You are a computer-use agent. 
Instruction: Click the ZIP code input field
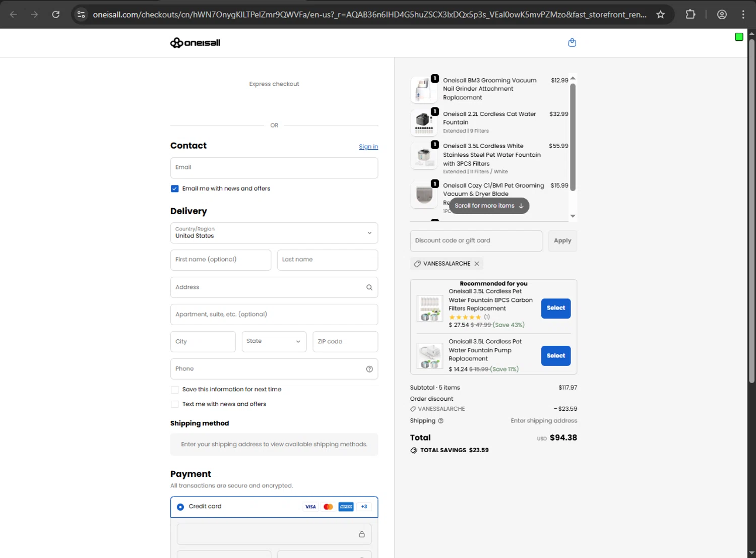point(345,342)
